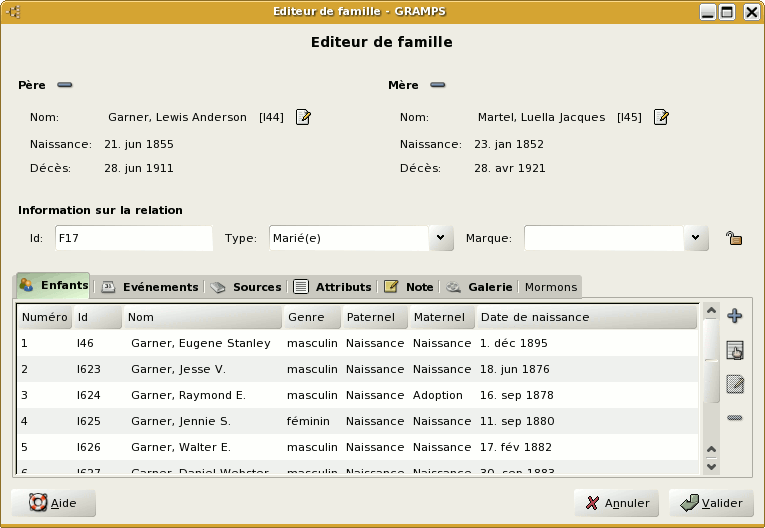Click the children list scrollbar down arrow
The height and width of the screenshot is (528, 765).
[711, 466]
